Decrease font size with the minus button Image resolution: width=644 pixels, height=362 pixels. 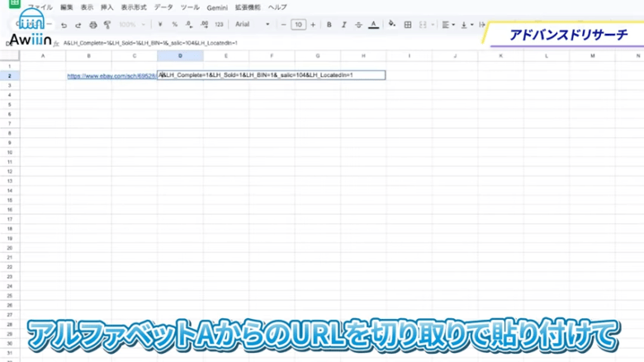click(283, 25)
